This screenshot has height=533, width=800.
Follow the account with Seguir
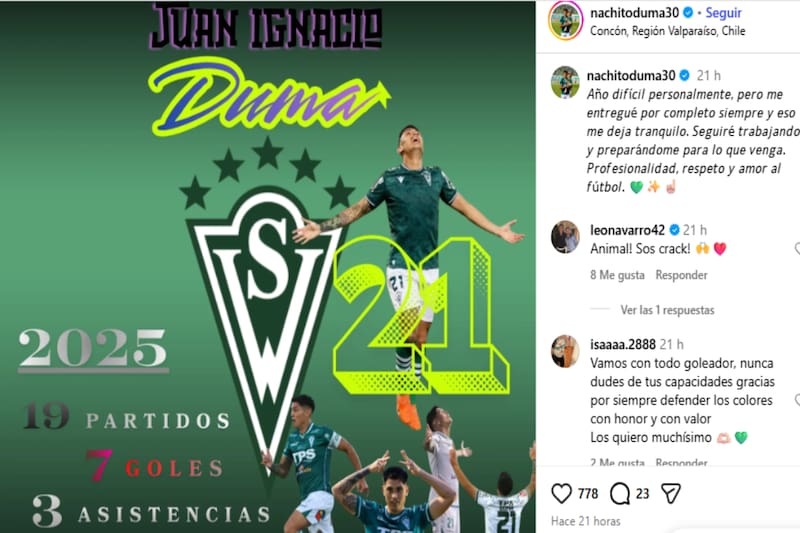723,13
